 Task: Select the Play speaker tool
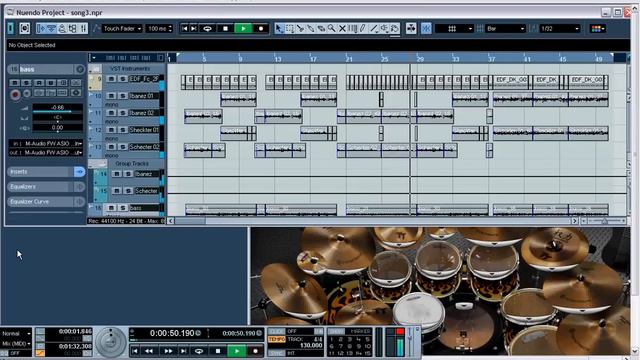tap(384, 29)
